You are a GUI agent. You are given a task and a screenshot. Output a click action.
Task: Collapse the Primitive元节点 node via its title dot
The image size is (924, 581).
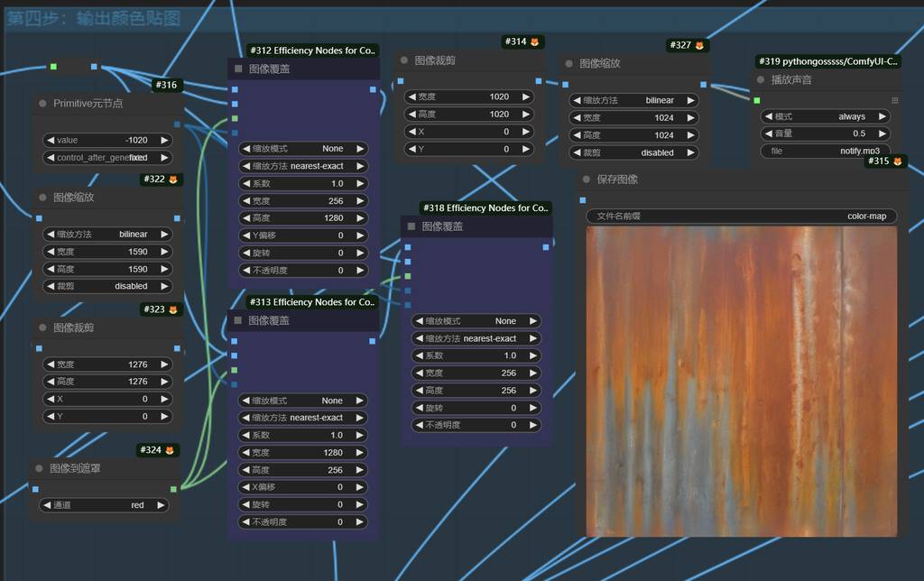[x=42, y=104]
